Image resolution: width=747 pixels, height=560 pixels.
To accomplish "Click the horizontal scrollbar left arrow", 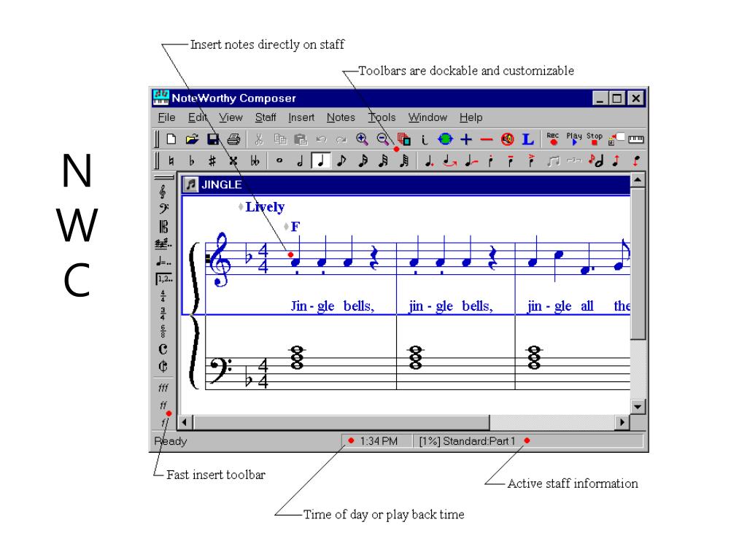I will 185,422.
